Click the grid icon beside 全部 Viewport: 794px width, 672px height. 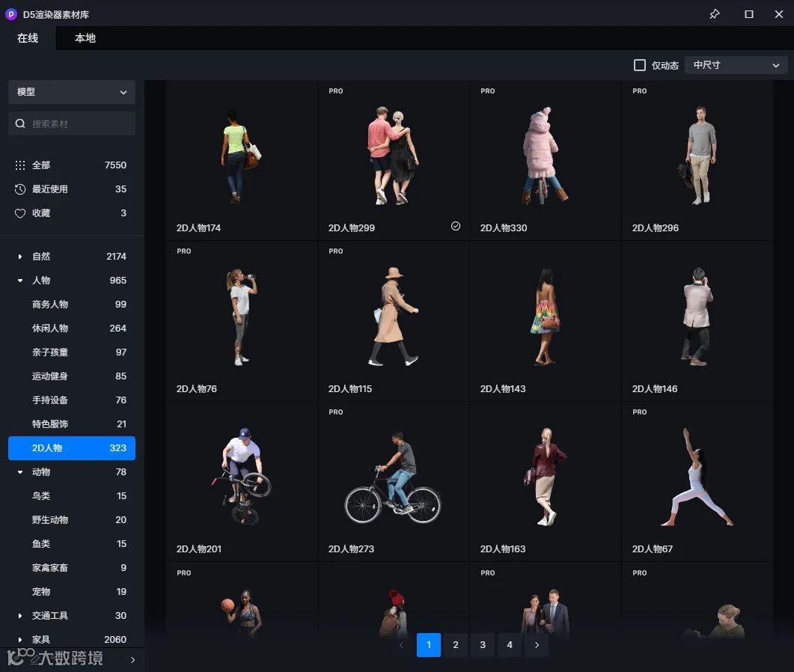tap(20, 165)
